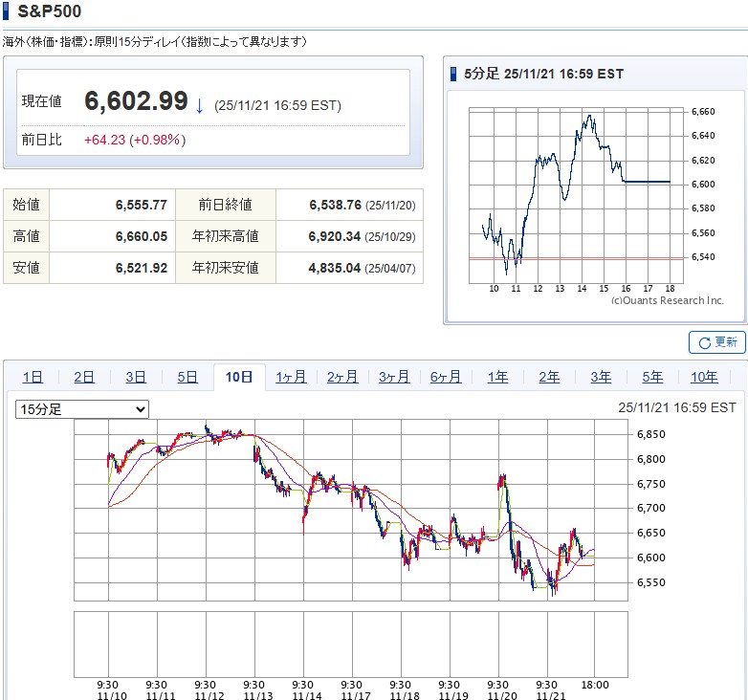Switch to the 2年 chart tab
748x700 pixels.
coord(549,377)
